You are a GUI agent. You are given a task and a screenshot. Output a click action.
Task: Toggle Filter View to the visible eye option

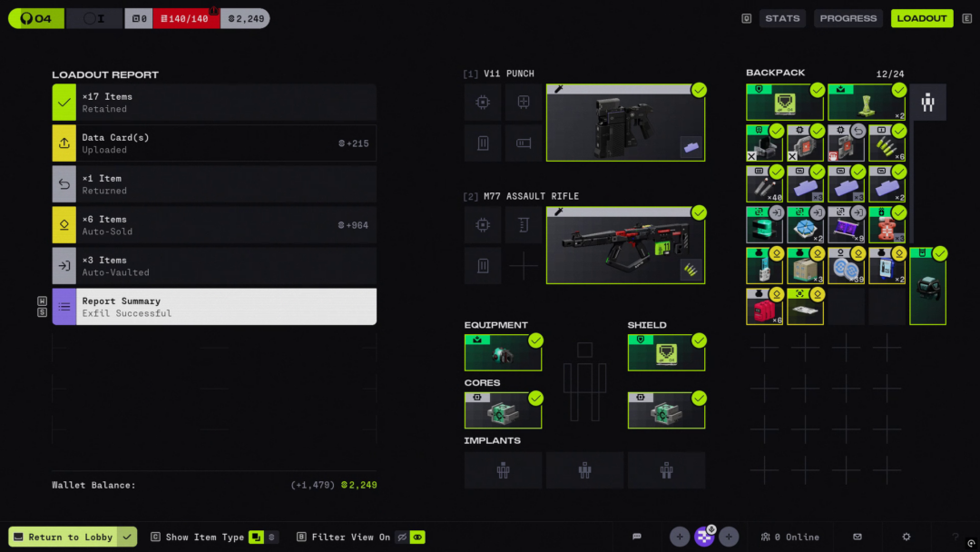click(x=417, y=537)
